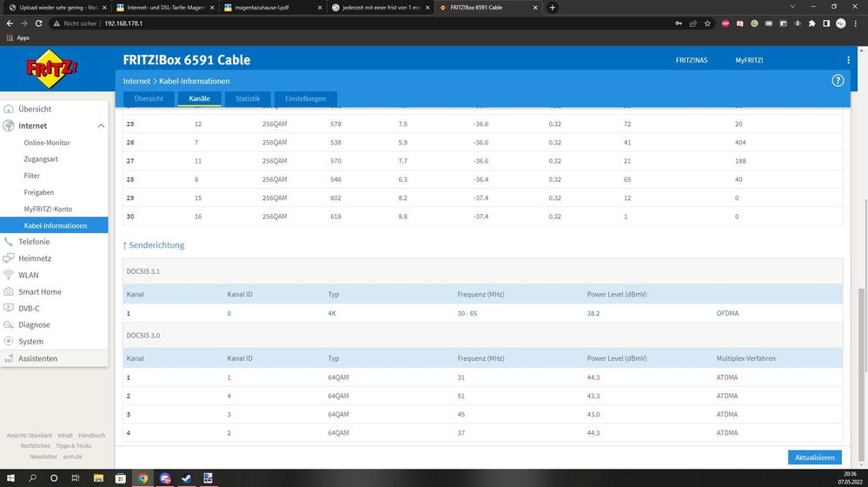Open the Chrome three-dot menu

tap(856, 23)
